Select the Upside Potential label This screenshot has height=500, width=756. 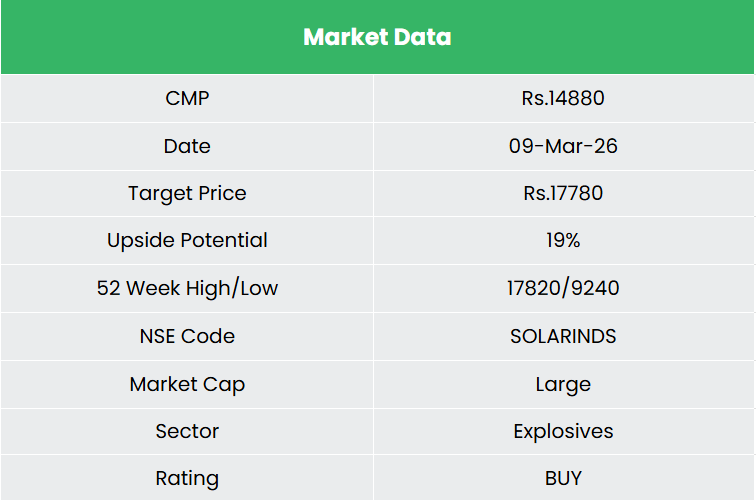pyautogui.click(x=187, y=240)
